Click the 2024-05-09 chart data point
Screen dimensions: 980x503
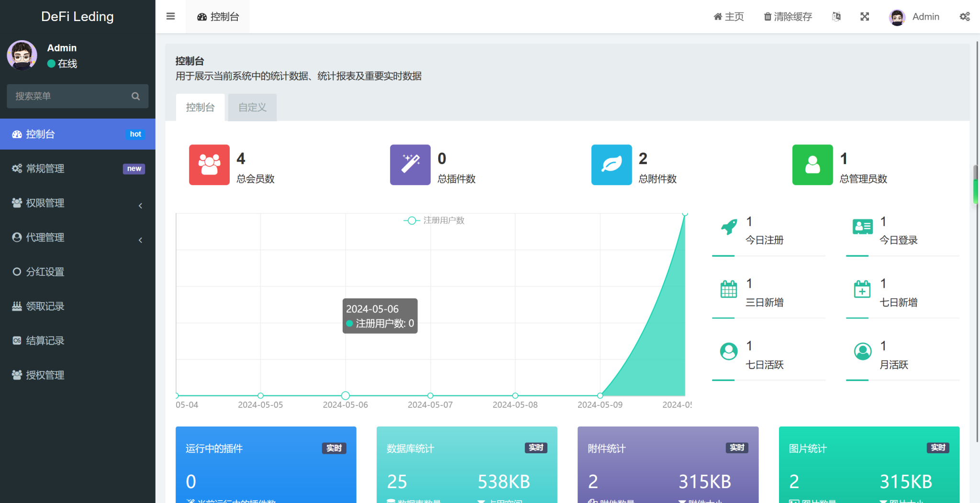click(600, 395)
